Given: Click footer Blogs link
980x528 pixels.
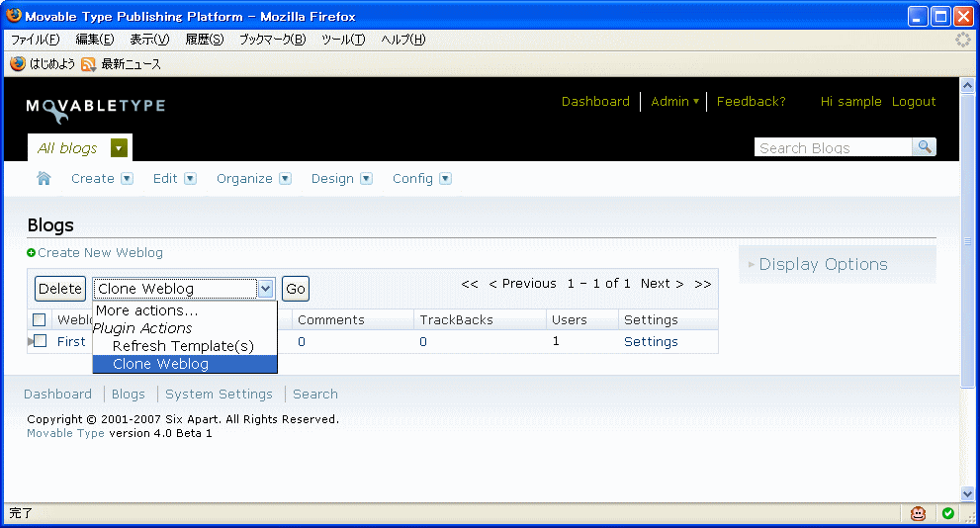Looking at the screenshot, I should 129,395.
